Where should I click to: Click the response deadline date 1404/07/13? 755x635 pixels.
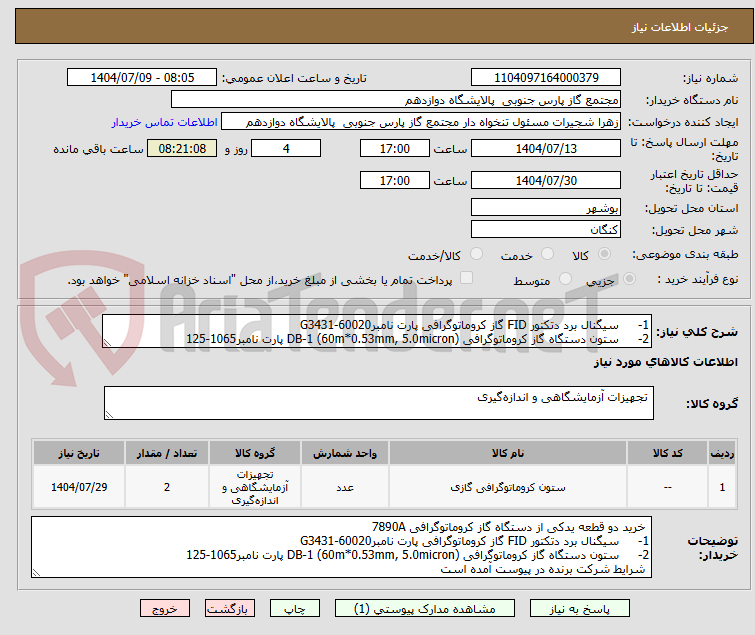tap(546, 148)
